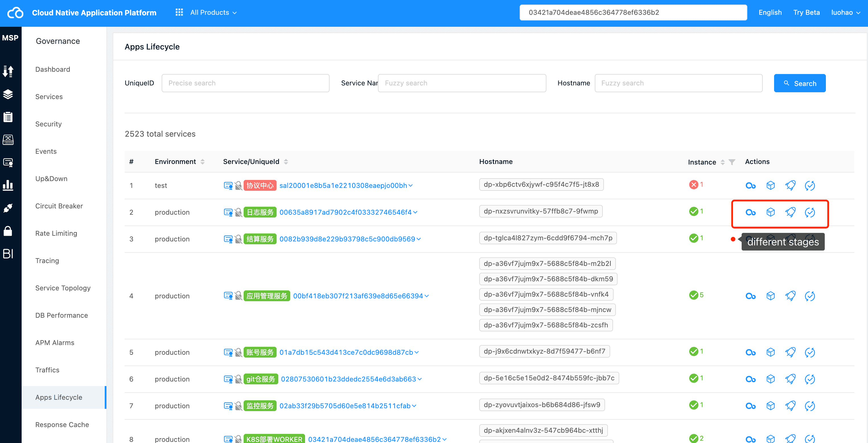Image resolution: width=868 pixels, height=443 pixels.
Task: Click hostname tag dp-a36vf7jujm9x7-5688c5f84b-dkm59
Action: 548,279
